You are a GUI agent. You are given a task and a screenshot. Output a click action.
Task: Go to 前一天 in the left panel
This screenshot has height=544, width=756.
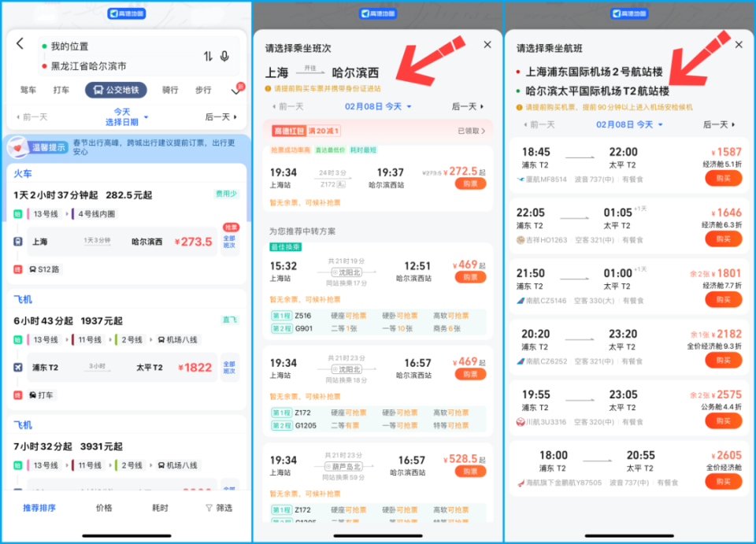[31, 117]
